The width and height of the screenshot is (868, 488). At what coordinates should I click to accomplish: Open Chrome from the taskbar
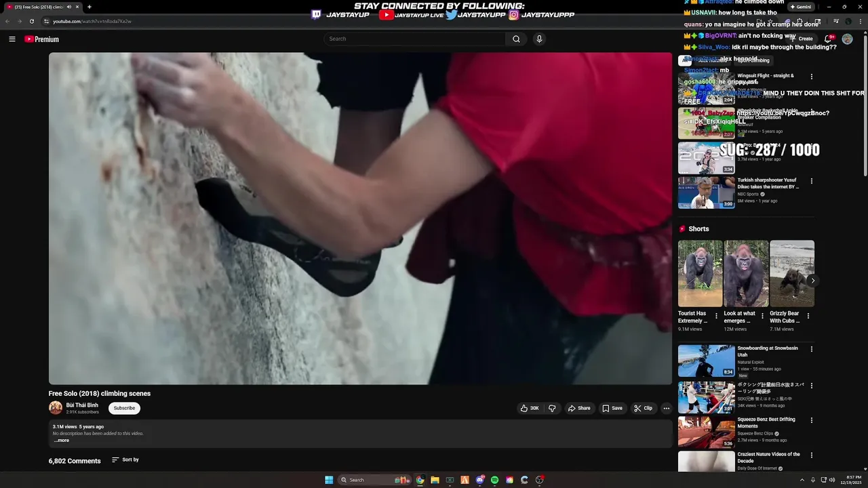pos(420,480)
